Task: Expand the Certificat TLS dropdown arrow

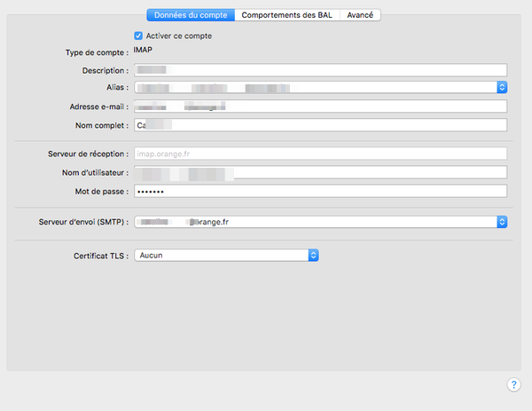Action: (312, 255)
